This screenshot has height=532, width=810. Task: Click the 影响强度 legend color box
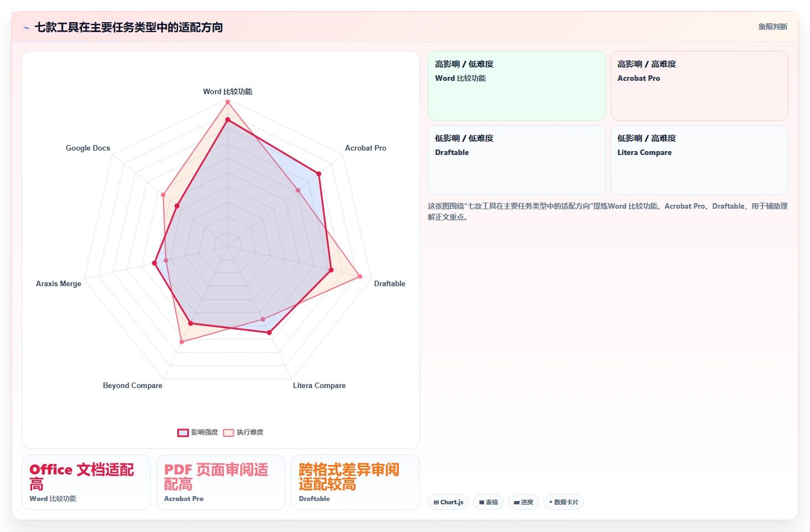pos(183,432)
